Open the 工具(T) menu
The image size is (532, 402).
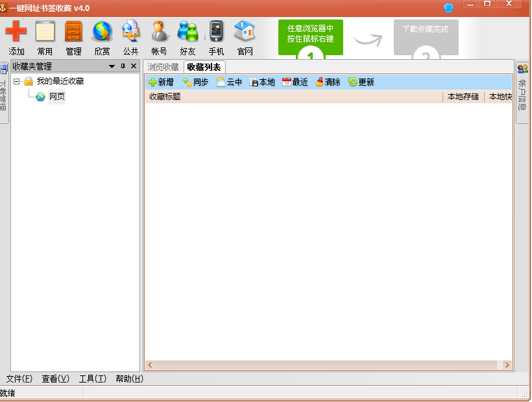click(92, 379)
